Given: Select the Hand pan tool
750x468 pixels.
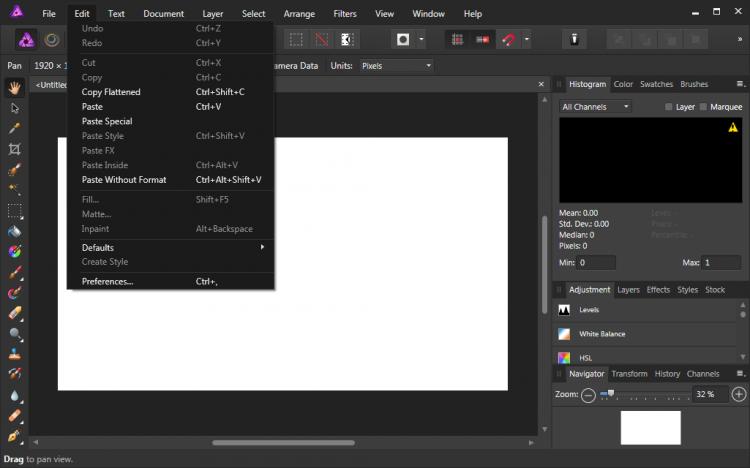Looking at the screenshot, I should click(15, 87).
